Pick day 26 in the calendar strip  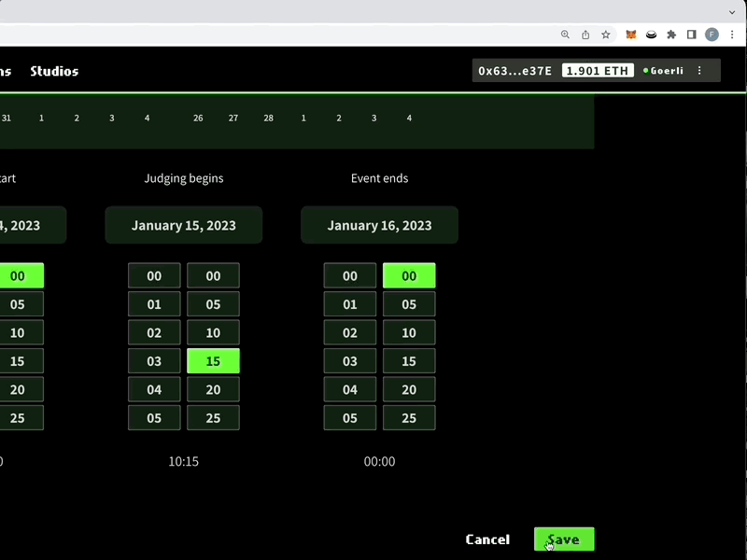coord(198,119)
